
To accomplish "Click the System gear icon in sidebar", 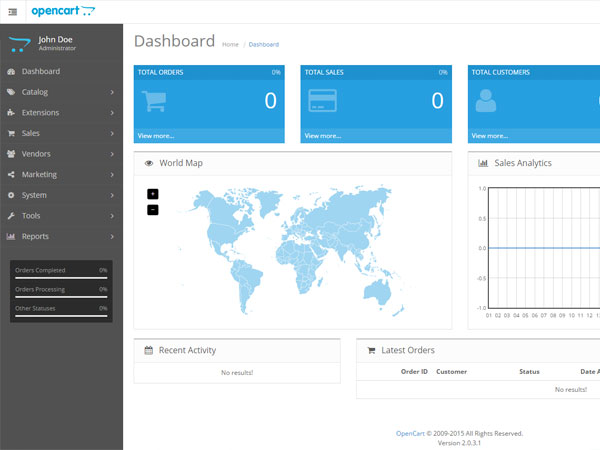I will [11, 195].
